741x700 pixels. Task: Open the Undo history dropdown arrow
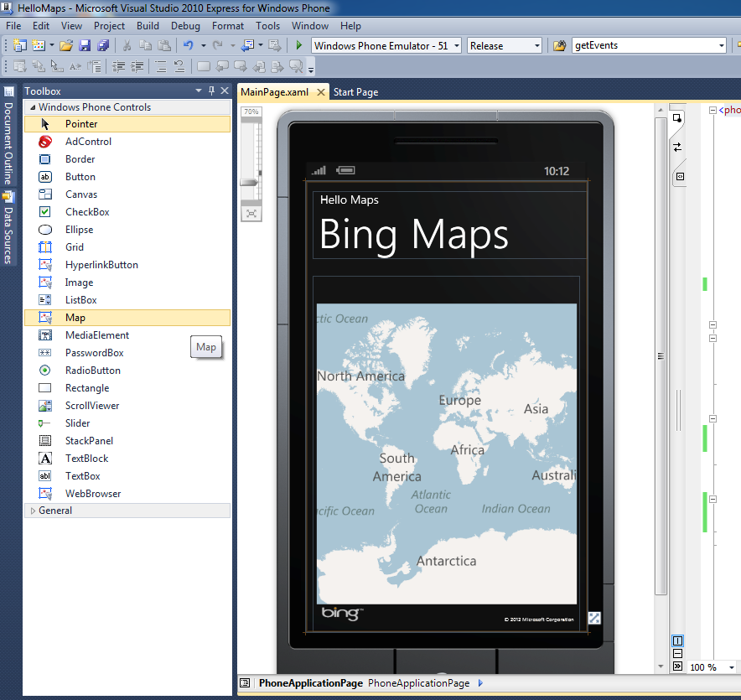click(x=203, y=46)
